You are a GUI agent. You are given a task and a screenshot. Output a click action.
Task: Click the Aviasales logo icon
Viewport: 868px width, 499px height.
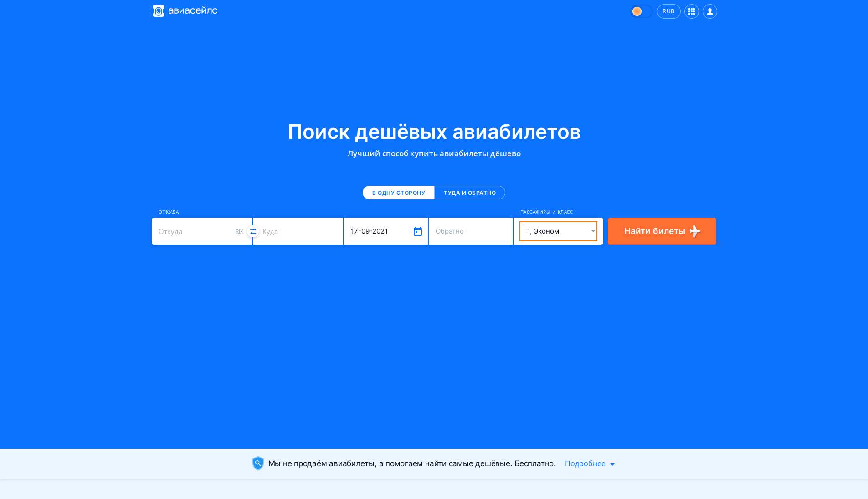click(x=158, y=11)
